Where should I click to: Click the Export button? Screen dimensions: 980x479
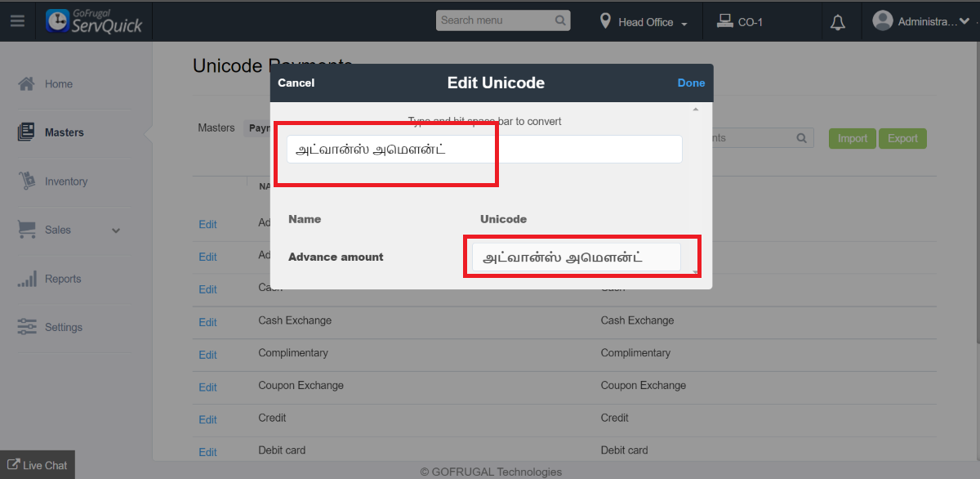(902, 138)
